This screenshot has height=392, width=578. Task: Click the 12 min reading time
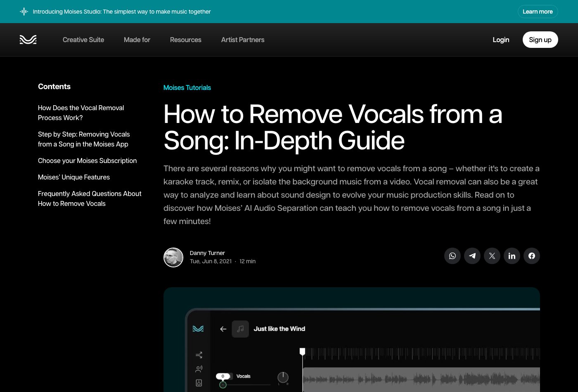(x=248, y=261)
